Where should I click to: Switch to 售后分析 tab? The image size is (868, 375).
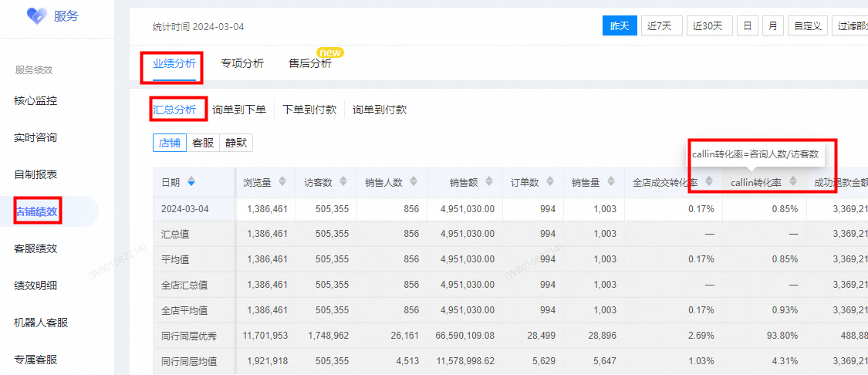(x=311, y=64)
